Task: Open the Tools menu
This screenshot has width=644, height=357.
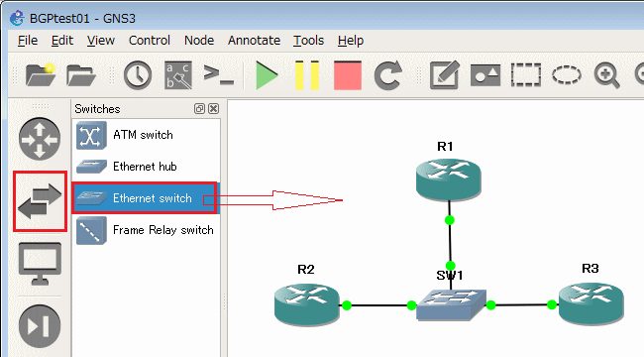Action: tap(308, 41)
